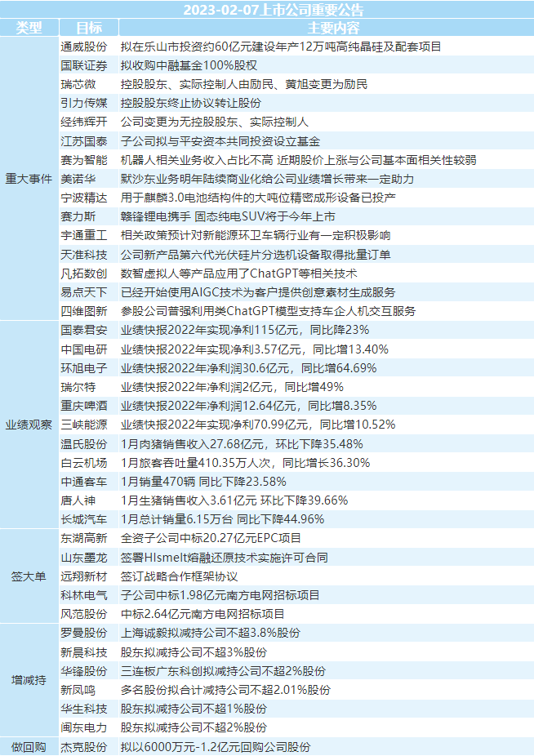
Task: Click company name 科林电气
Action: [x=84, y=594]
